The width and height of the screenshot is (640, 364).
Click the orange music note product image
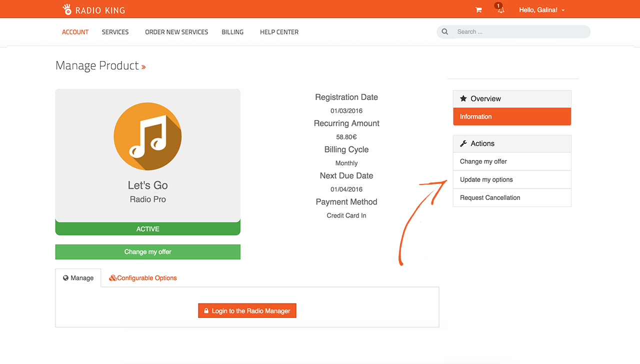click(147, 136)
